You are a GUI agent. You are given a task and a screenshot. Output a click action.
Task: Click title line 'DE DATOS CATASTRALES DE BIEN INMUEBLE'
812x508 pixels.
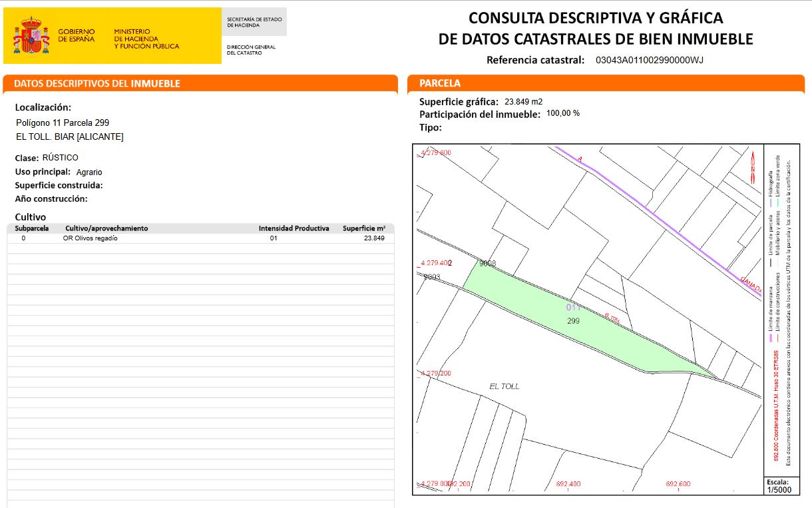596,39
